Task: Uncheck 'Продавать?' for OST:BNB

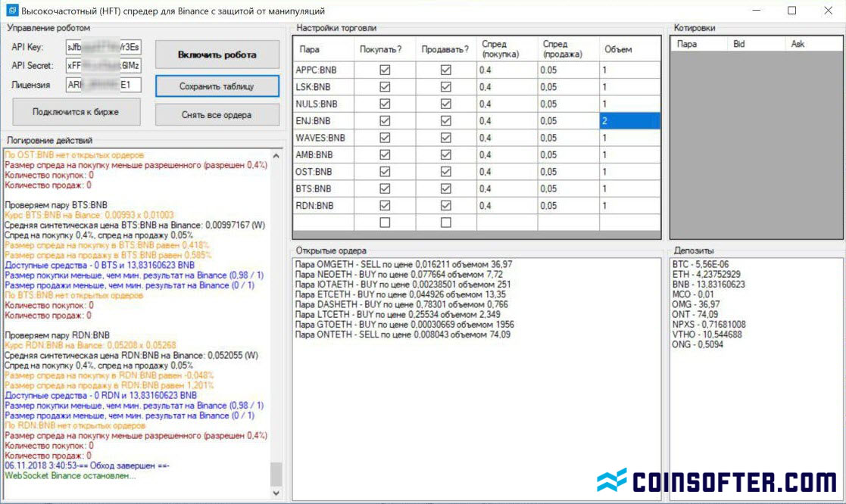Action: point(445,172)
